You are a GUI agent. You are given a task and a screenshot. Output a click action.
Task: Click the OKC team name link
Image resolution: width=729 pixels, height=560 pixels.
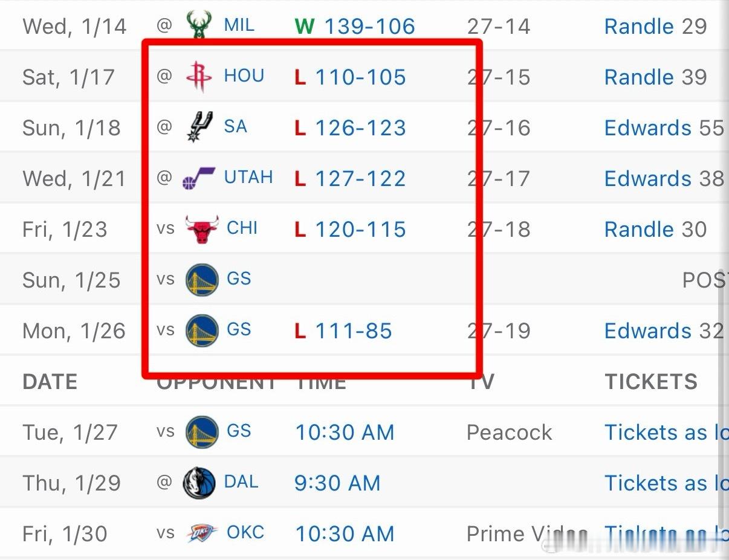pos(245,533)
